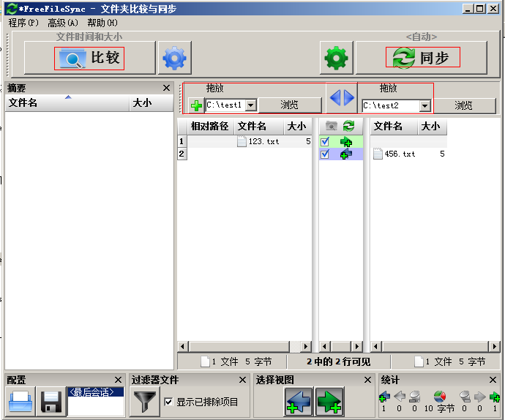Click the middle column camera icon

click(x=331, y=126)
